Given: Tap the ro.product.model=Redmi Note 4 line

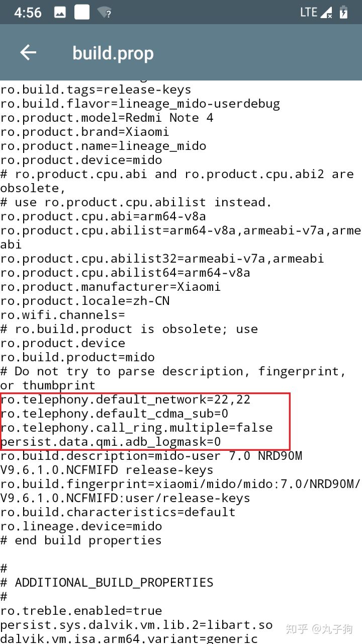Looking at the screenshot, I should (x=107, y=118).
